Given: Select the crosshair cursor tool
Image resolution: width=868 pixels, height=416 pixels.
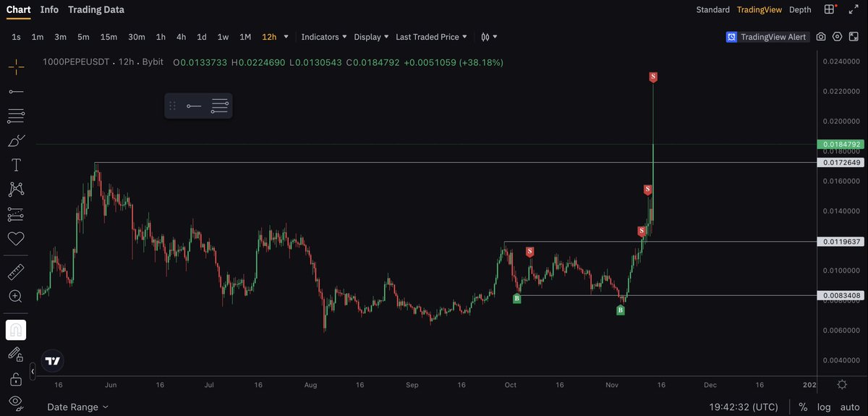Looking at the screenshot, I should coord(16,67).
